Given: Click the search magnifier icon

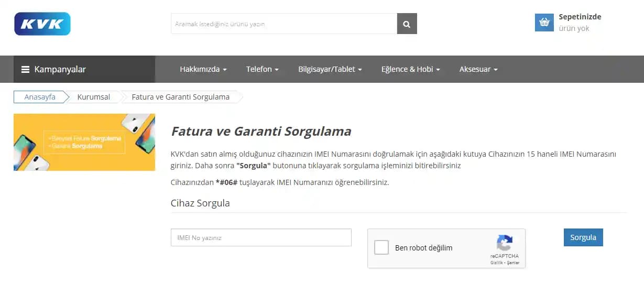Looking at the screenshot, I should [407, 24].
